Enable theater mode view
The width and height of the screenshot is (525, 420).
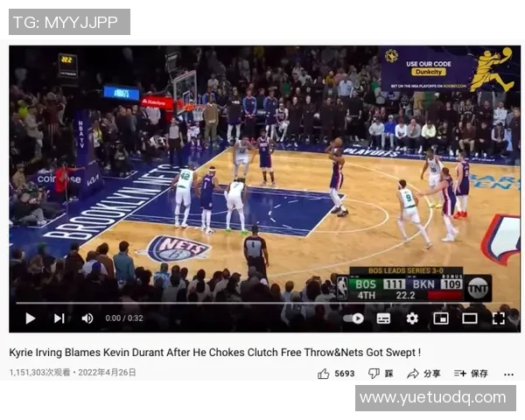470,318
